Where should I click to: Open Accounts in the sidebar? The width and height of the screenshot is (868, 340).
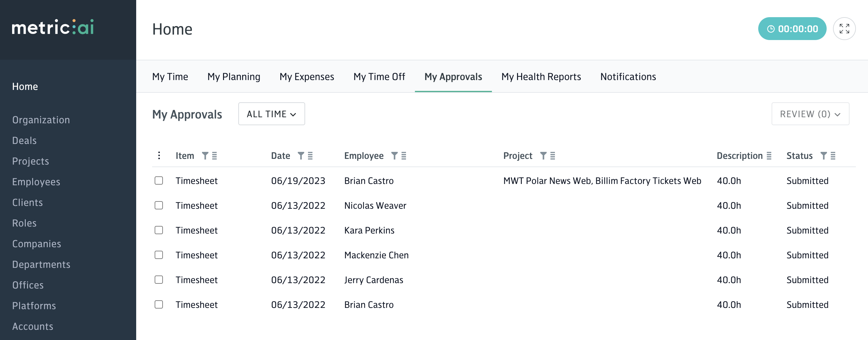click(33, 326)
